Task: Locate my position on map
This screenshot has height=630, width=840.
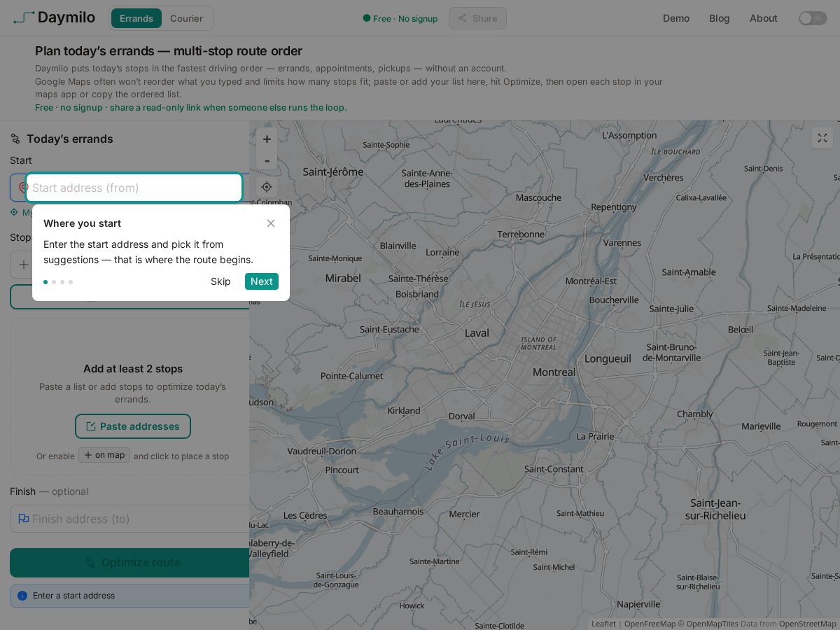Action: point(267,187)
